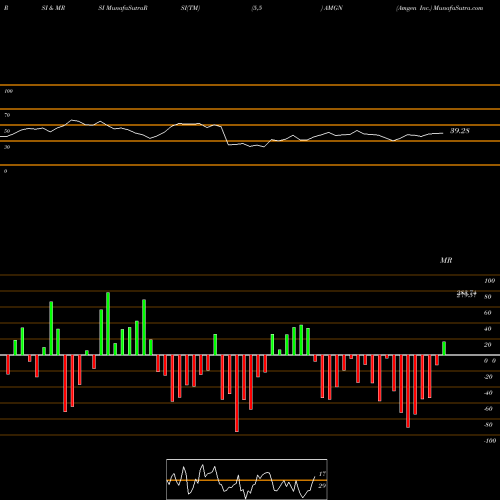Click the RSI value 39.28 label

click(460, 131)
